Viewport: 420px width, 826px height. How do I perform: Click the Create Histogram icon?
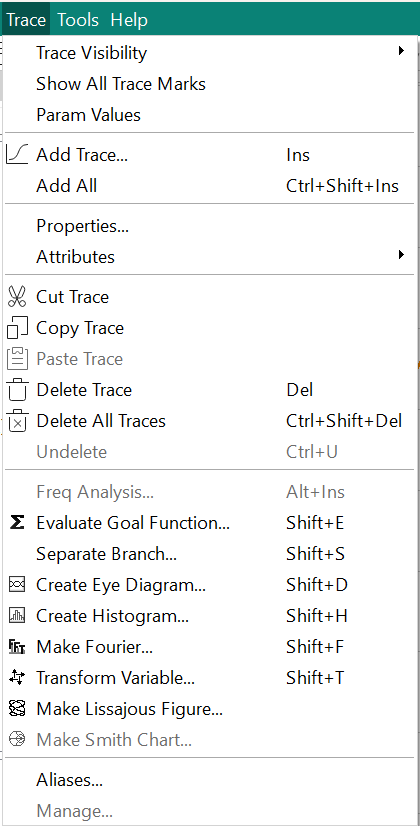[17, 615]
